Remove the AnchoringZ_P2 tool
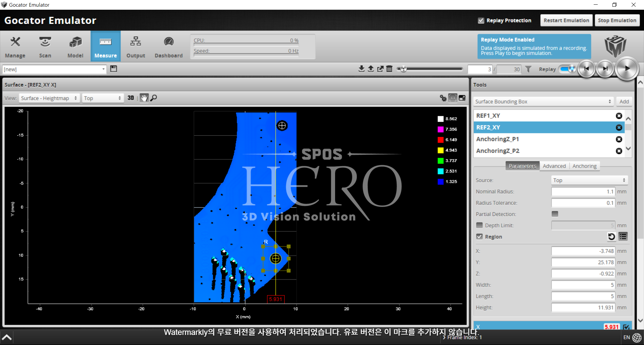 (x=619, y=151)
